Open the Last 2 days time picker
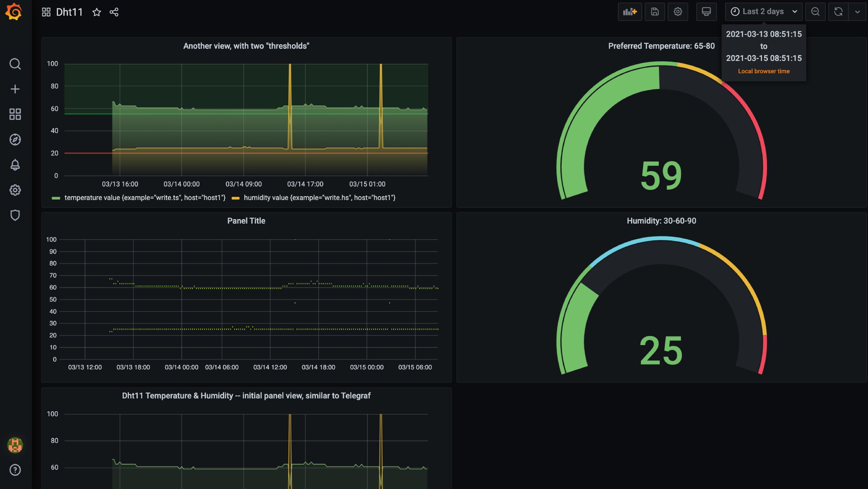Image resolution: width=868 pixels, height=489 pixels. point(763,12)
